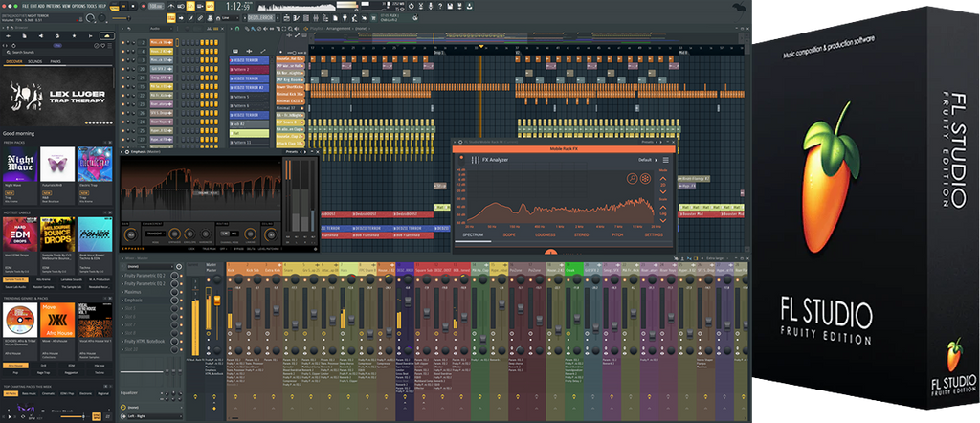The image size is (980, 423).
Task: Click the FX Analyzer magnifier icon
Action: tap(632, 178)
